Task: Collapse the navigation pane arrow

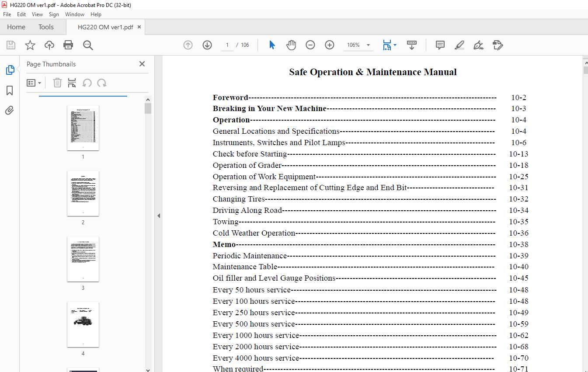Action: pos(159,216)
